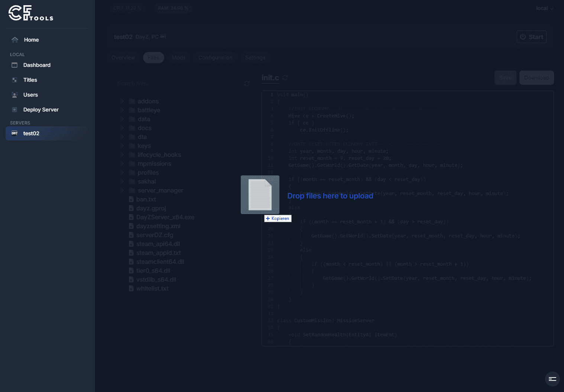Image resolution: width=564 pixels, height=392 pixels.
Task: Click the Users icon
Action: [14, 95]
